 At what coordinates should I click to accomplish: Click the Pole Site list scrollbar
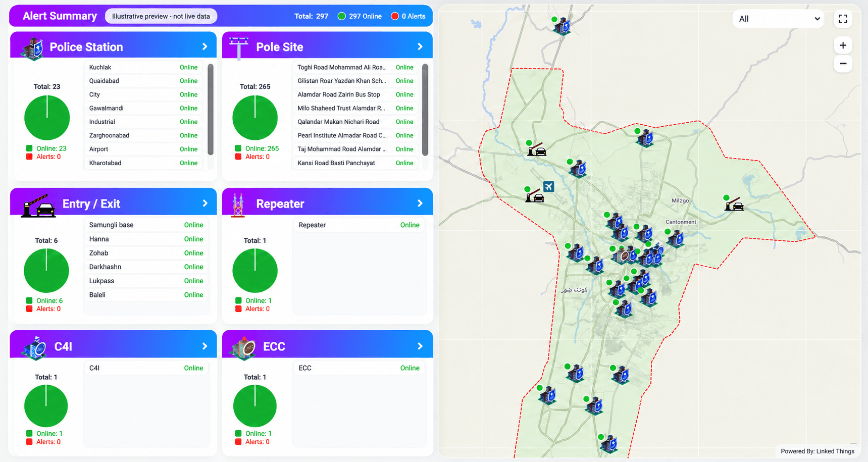pyautogui.click(x=425, y=110)
